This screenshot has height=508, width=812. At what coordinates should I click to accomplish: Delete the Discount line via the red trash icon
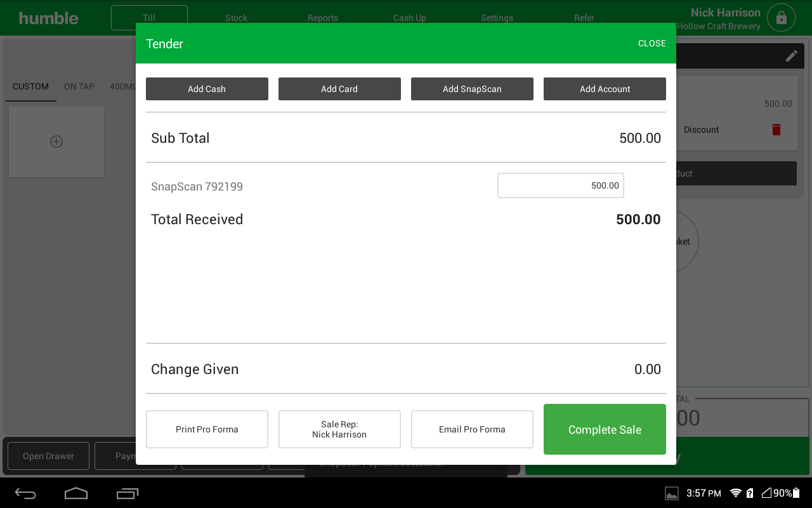[776, 130]
